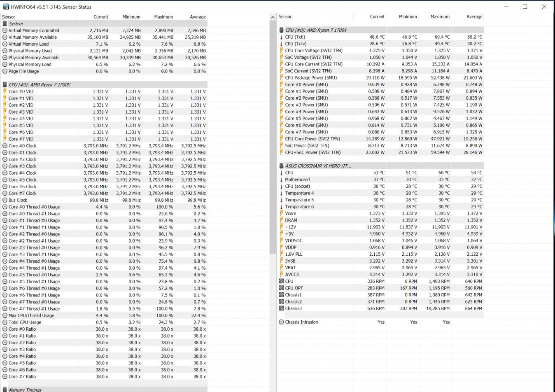Click the lightning icon beside Vcore
Image resolution: width=555 pixels, height=392 pixels.
(281, 213)
